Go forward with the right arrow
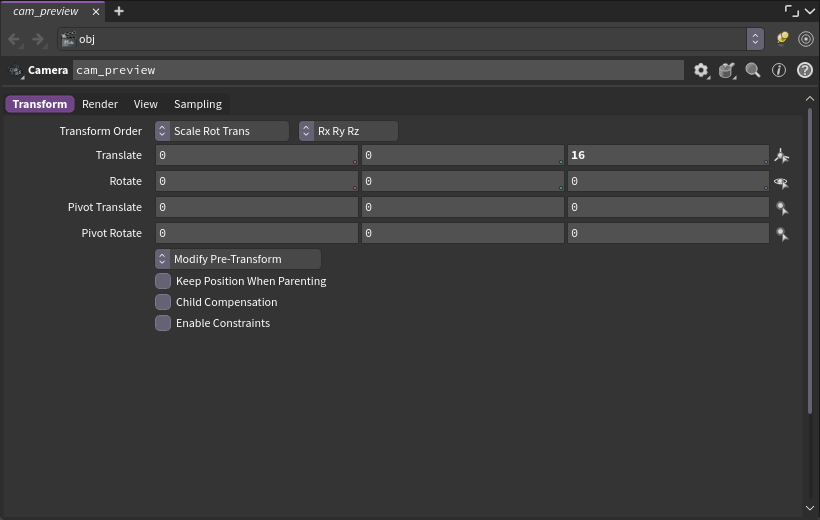 pos(39,39)
